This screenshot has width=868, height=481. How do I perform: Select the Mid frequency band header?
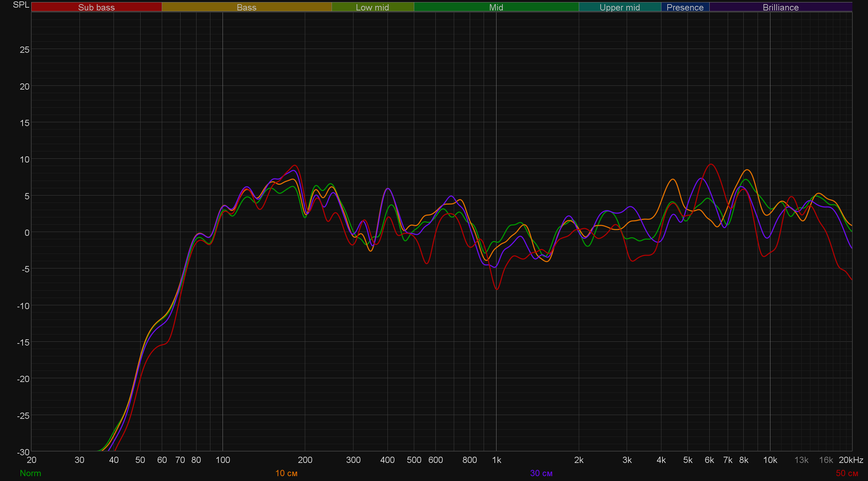[x=496, y=7]
